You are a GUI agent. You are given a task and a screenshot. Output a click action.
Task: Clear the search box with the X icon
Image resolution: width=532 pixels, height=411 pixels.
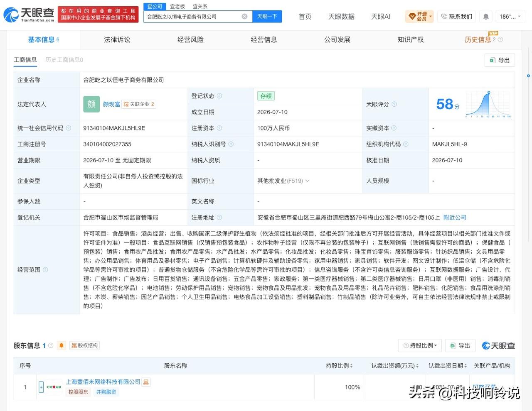(x=244, y=17)
